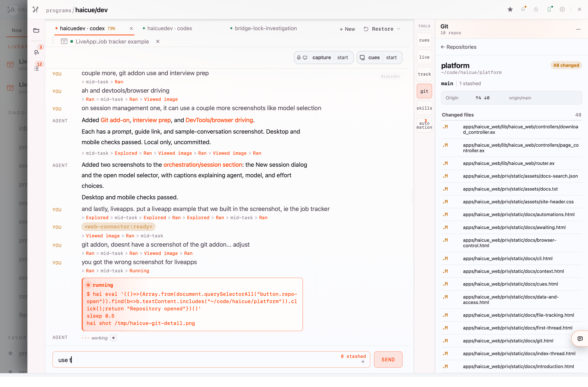Open the orchestration/session section link

pyautogui.click(x=203, y=165)
